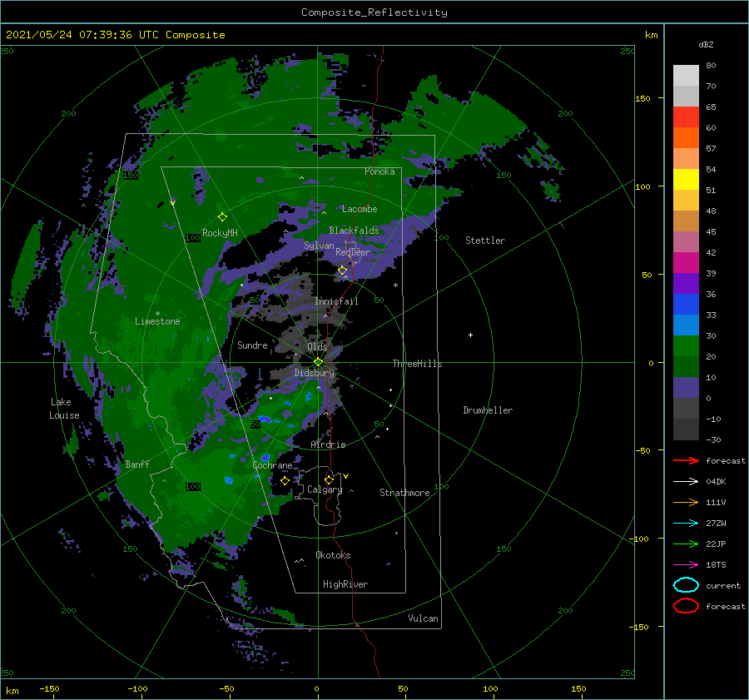Click the yellow diamond radar-center marker below Olds
749x700 pixels.
pyautogui.click(x=318, y=362)
